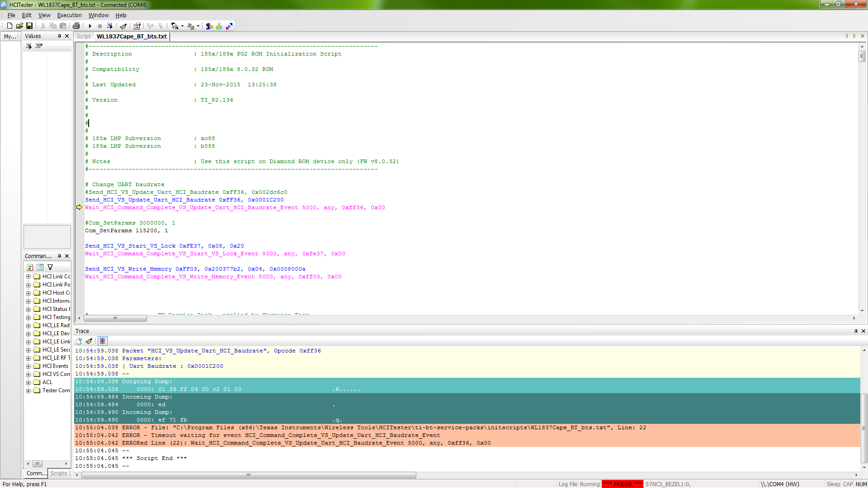Switch to the Script tab
The width and height of the screenshot is (868, 488).
tap(83, 36)
